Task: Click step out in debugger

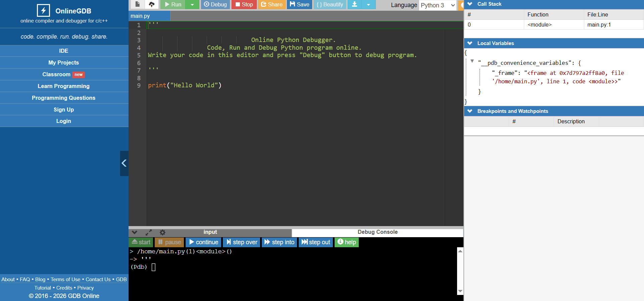Action: click(316, 242)
